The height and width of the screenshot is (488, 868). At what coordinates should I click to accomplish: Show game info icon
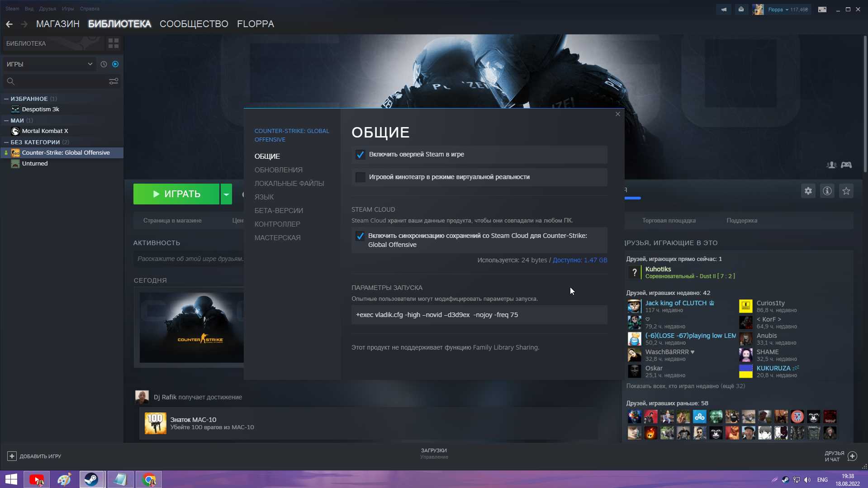click(827, 191)
